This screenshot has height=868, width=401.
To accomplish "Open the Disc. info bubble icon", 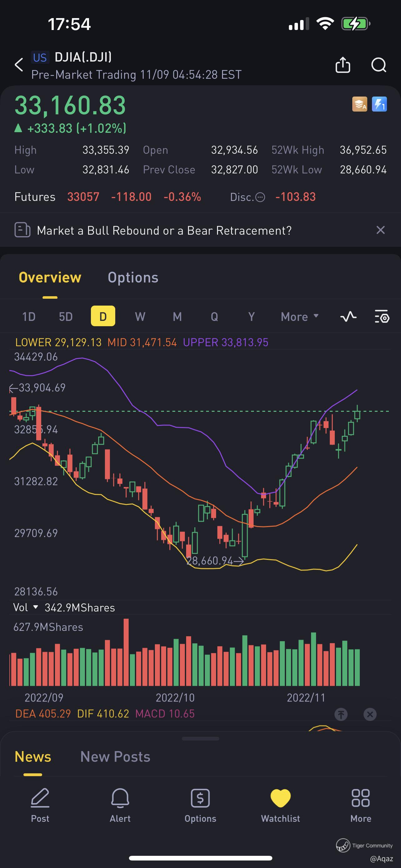I will click(x=260, y=197).
